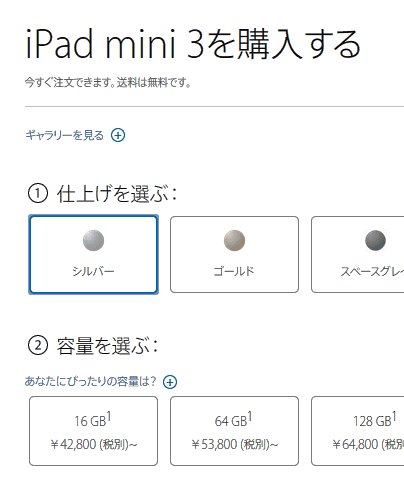The width and height of the screenshot is (404, 501).
Task: Click the silver color ball swatch
Action: click(x=93, y=240)
